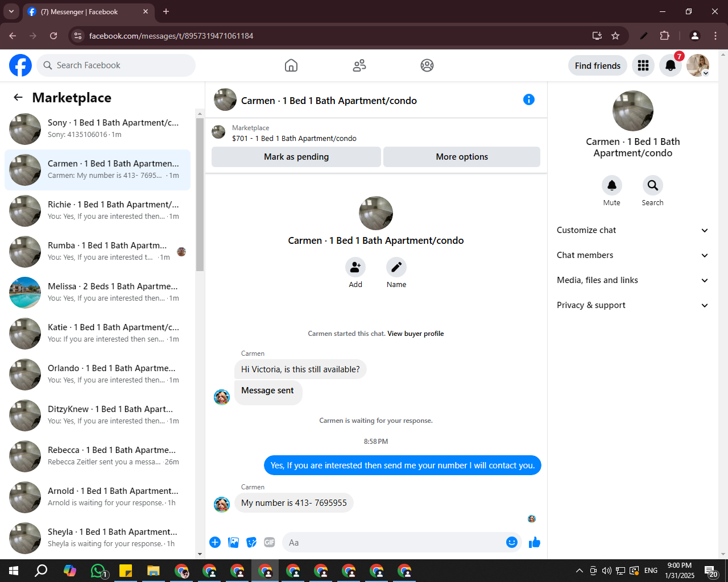728x582 pixels.
Task: Bookmark this page with star icon
Action: tap(615, 36)
